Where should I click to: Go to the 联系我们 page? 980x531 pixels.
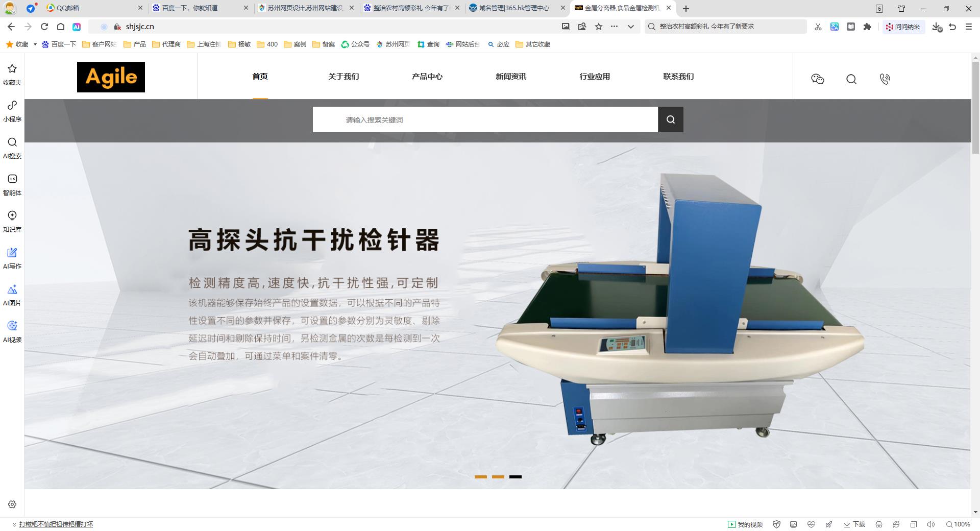(x=678, y=77)
